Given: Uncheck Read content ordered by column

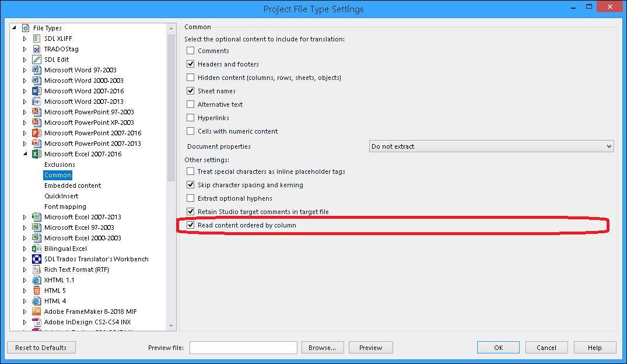Looking at the screenshot, I should click(x=191, y=225).
